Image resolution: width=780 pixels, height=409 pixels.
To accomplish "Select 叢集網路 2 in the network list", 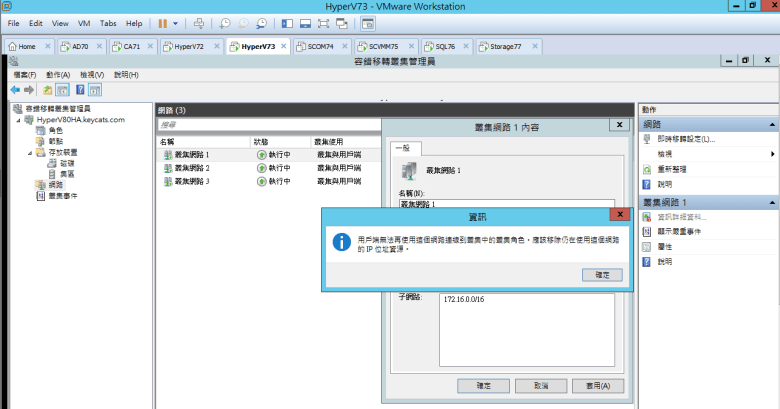I will coord(192,168).
